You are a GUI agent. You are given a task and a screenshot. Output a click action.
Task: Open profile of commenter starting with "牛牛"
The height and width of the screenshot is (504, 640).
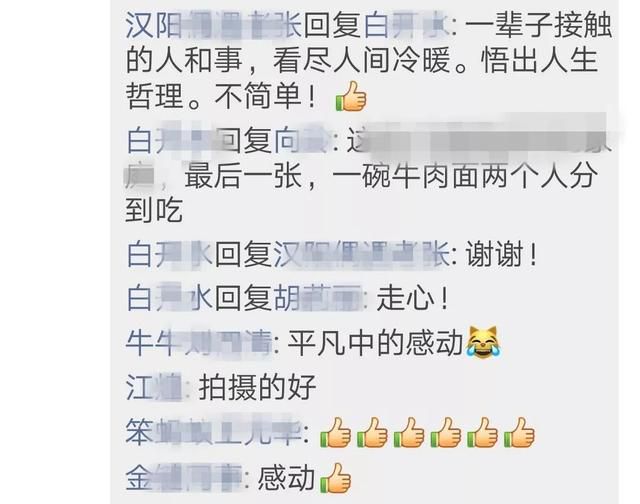[198, 343]
